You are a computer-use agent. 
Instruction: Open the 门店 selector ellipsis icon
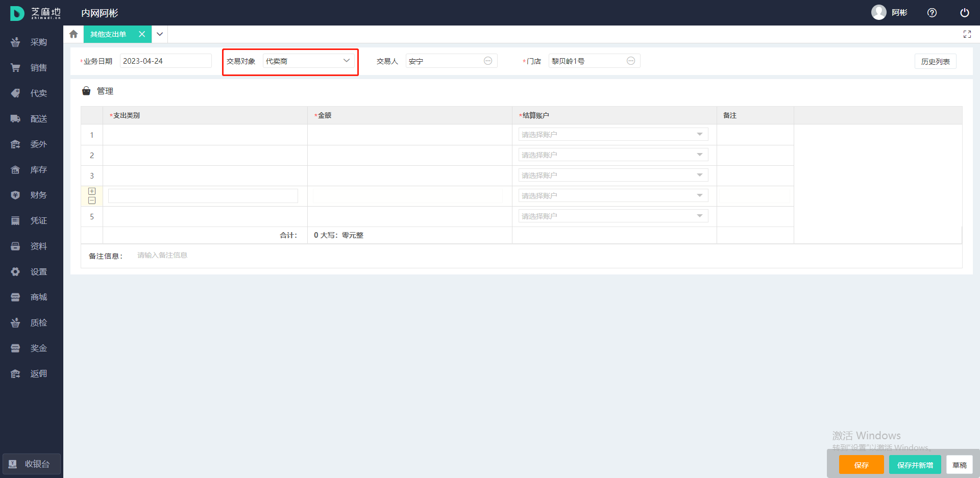click(631, 61)
